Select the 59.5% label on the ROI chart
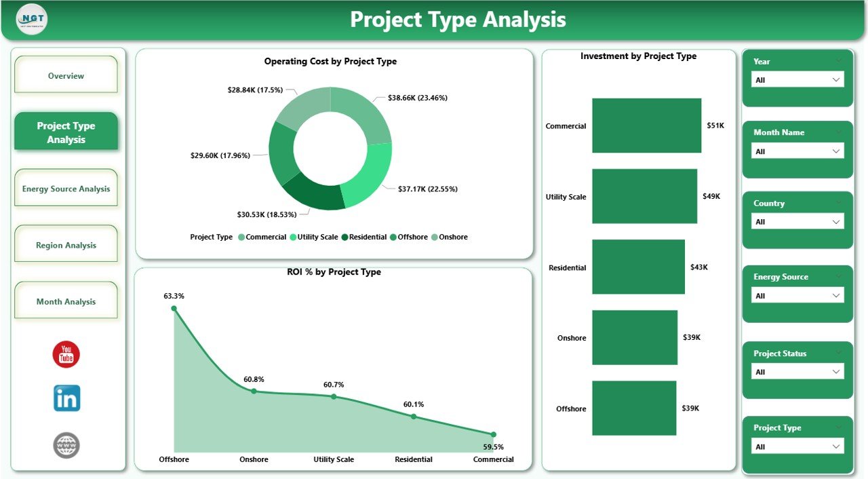868x479 pixels. click(494, 446)
